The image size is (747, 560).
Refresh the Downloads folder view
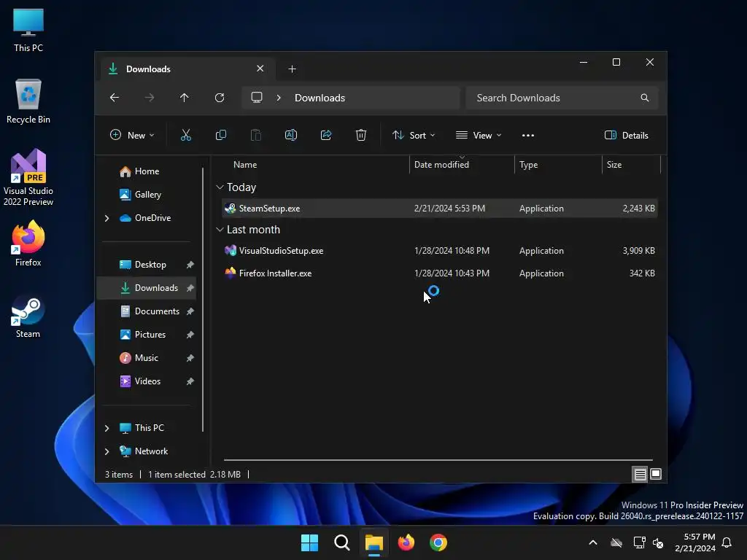[x=220, y=98]
